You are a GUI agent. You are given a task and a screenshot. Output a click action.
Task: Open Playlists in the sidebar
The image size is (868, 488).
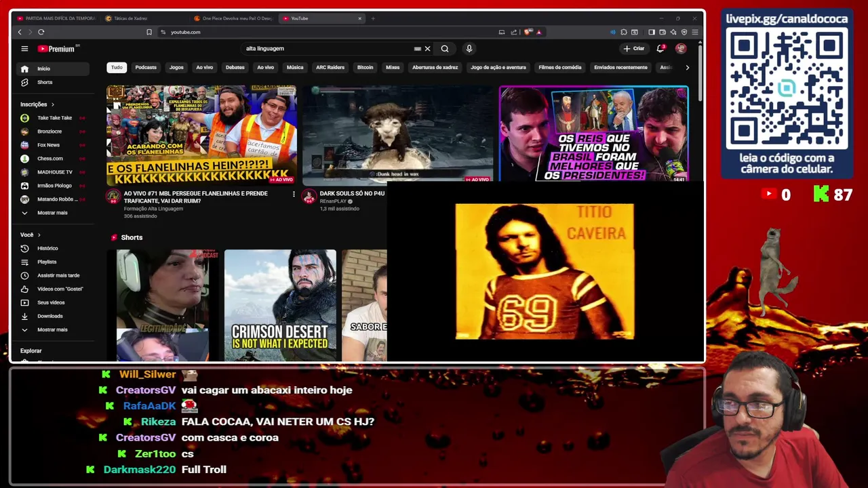(x=53, y=262)
